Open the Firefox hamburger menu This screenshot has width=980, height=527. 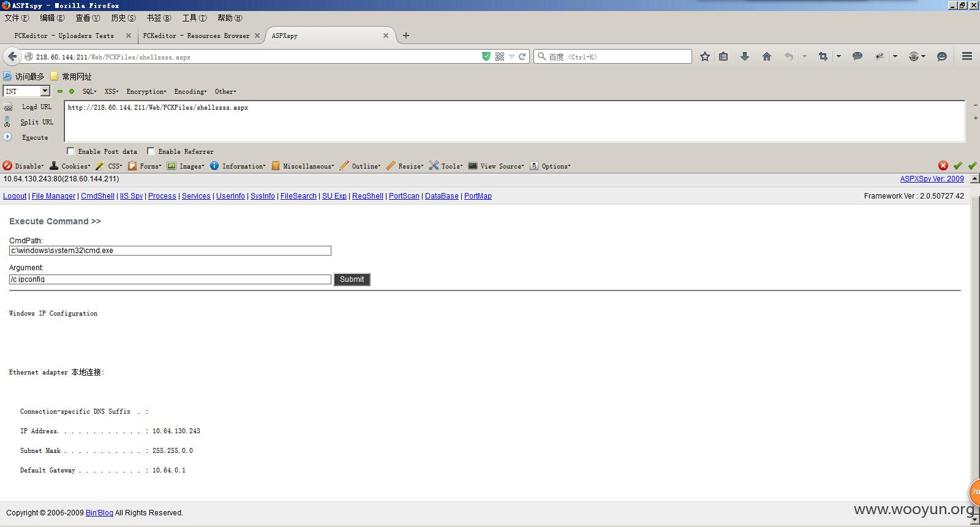point(967,56)
